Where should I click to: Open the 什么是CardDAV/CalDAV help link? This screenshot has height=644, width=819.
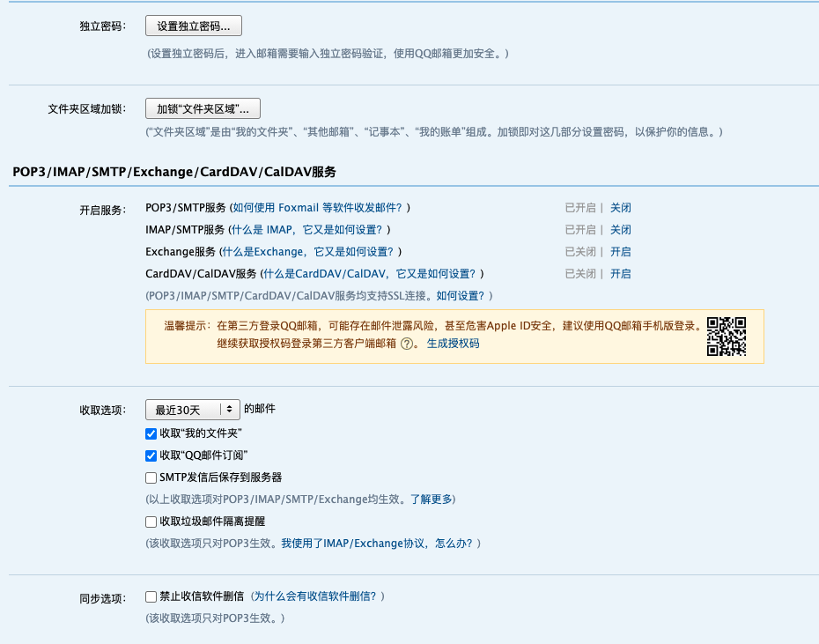[x=369, y=273]
